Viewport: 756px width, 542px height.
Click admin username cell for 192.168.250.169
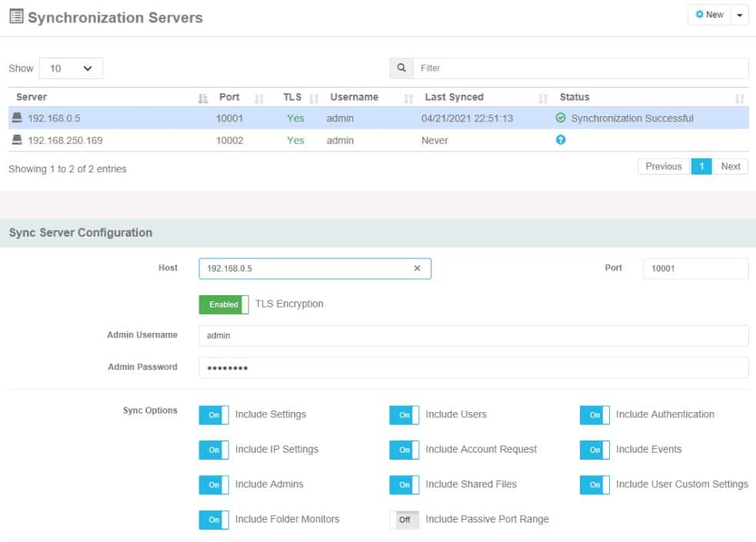(x=340, y=140)
